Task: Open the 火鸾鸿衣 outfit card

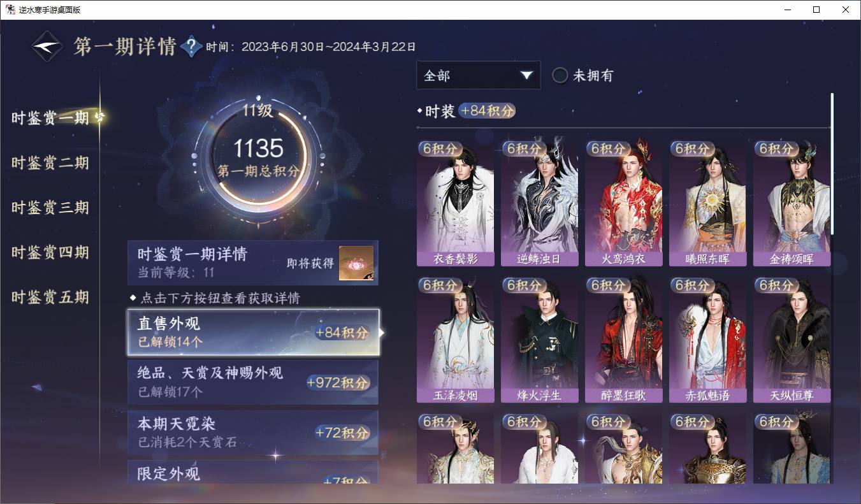Action: pos(623,203)
